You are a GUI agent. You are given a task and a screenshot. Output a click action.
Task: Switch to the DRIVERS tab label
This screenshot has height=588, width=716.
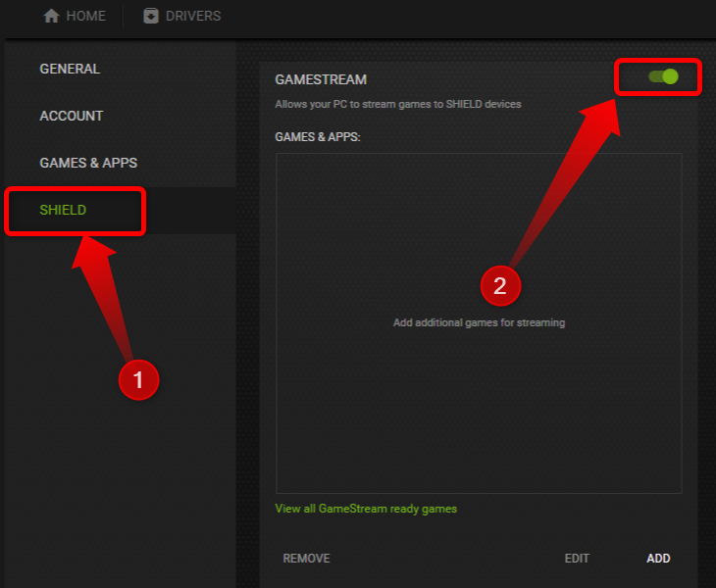point(194,16)
